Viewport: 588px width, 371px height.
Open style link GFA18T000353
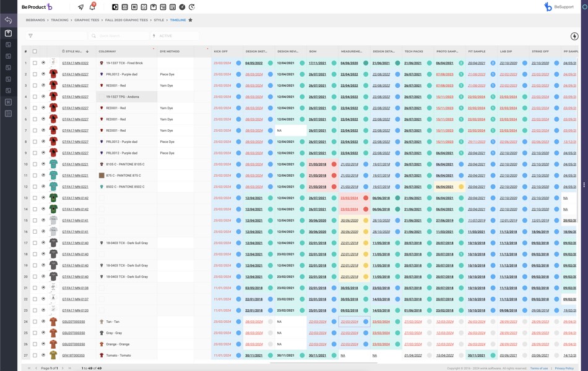[74, 356]
